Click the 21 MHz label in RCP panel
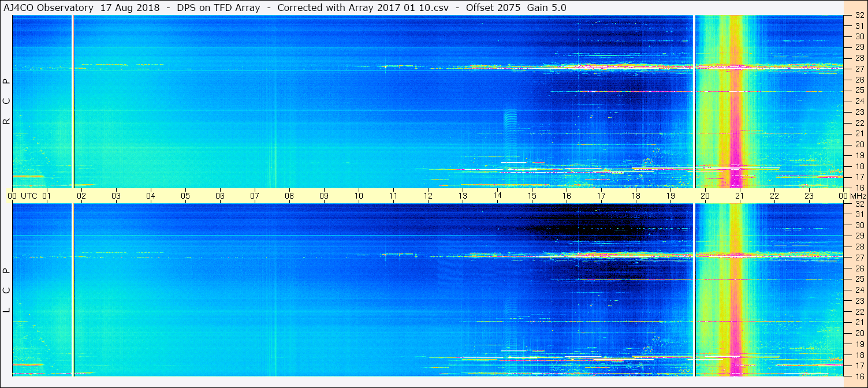Image resolution: width=868 pixels, height=388 pixels. coord(859,133)
